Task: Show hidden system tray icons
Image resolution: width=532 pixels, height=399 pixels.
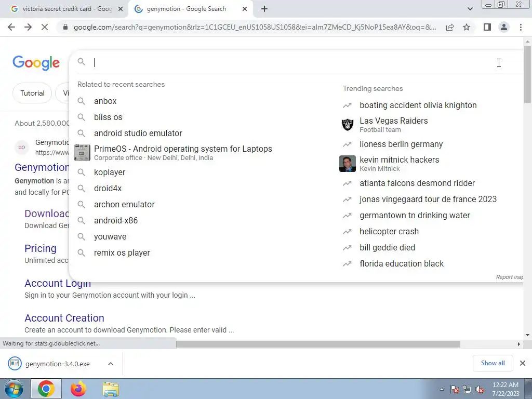Action: [x=442, y=390]
